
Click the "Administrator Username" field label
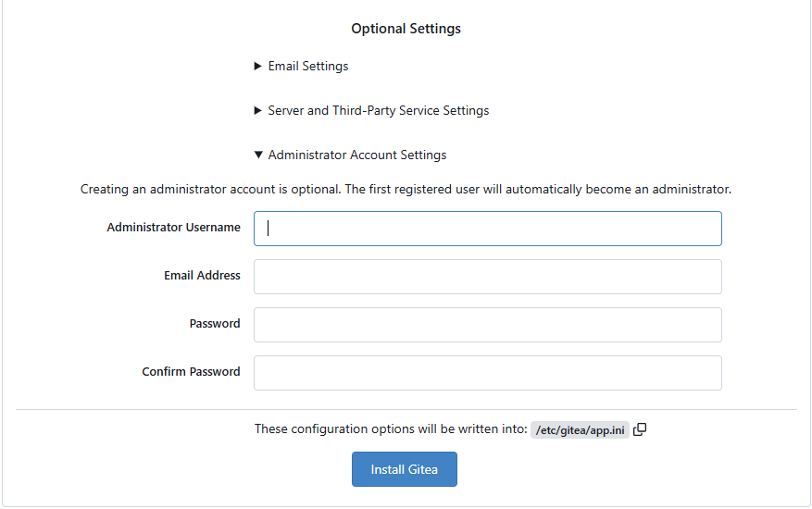tap(173, 228)
